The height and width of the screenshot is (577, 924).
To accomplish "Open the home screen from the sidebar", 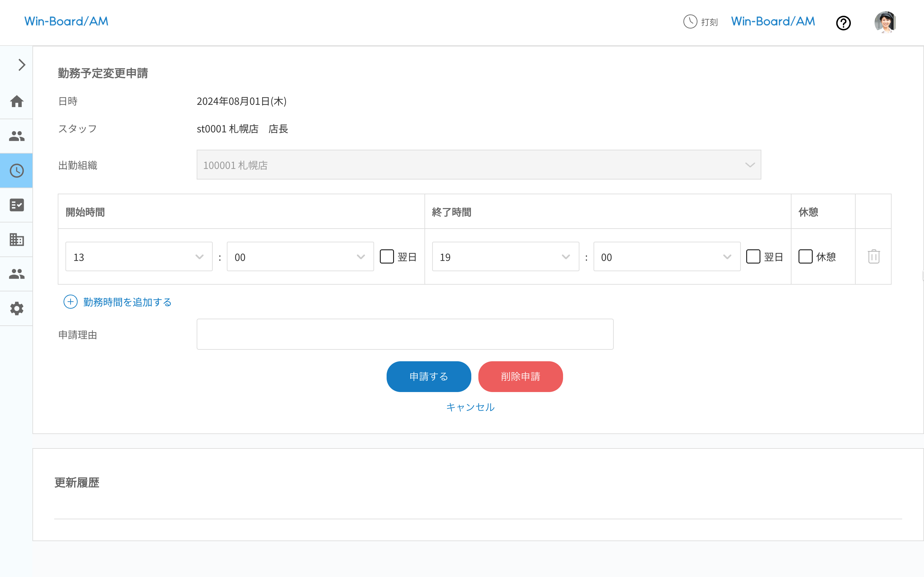I will click(x=16, y=101).
